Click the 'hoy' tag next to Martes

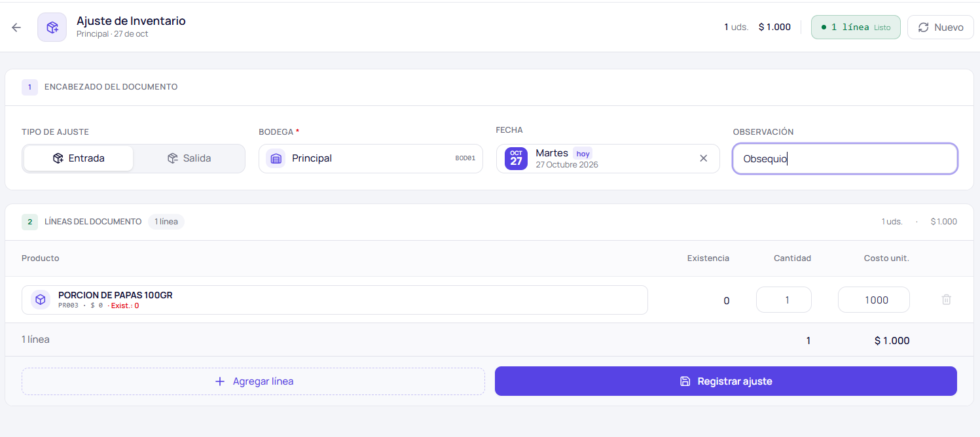pos(583,154)
